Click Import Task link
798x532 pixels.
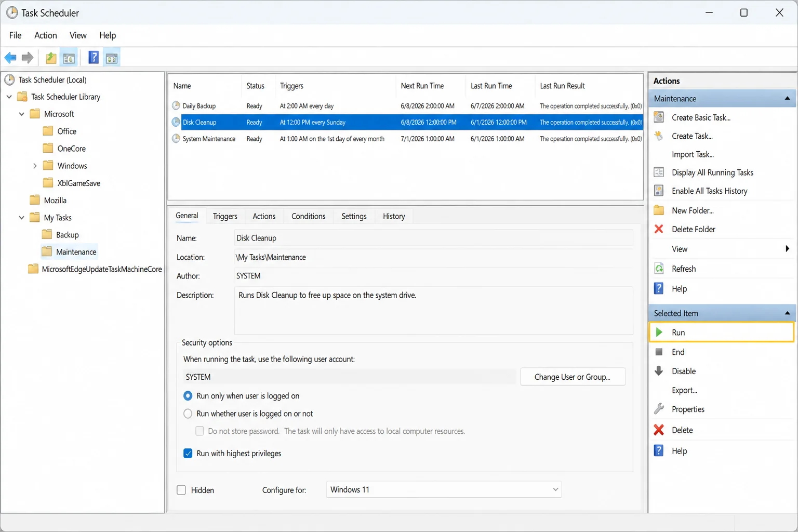coord(693,154)
